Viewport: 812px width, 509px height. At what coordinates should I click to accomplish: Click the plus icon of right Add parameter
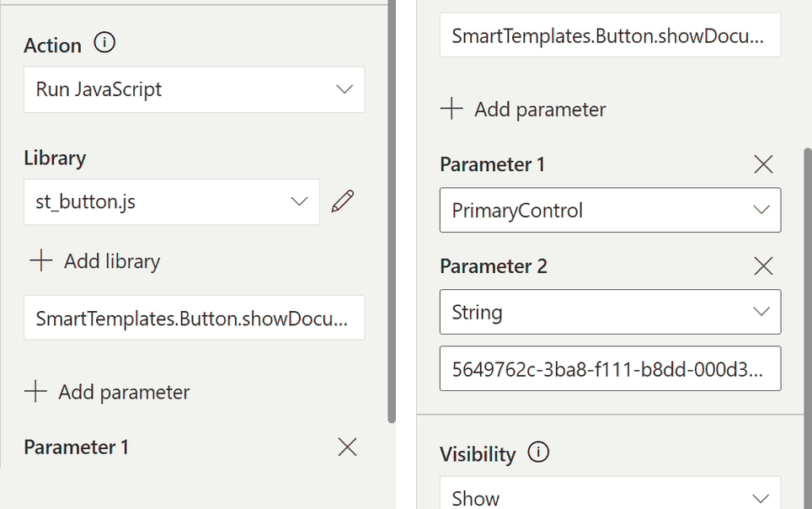pyautogui.click(x=451, y=109)
